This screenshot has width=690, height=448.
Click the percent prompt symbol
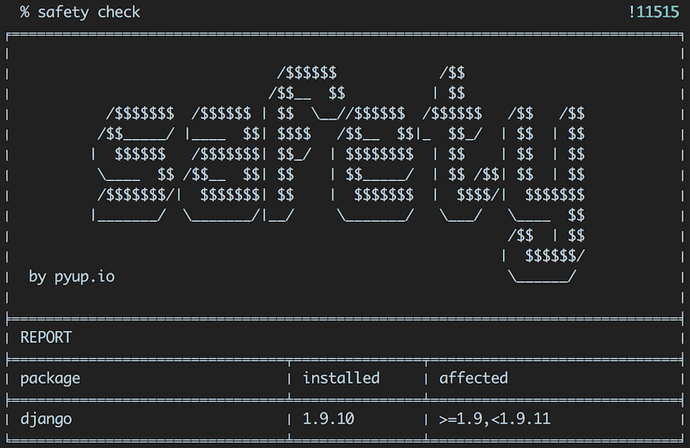pyautogui.click(x=24, y=13)
